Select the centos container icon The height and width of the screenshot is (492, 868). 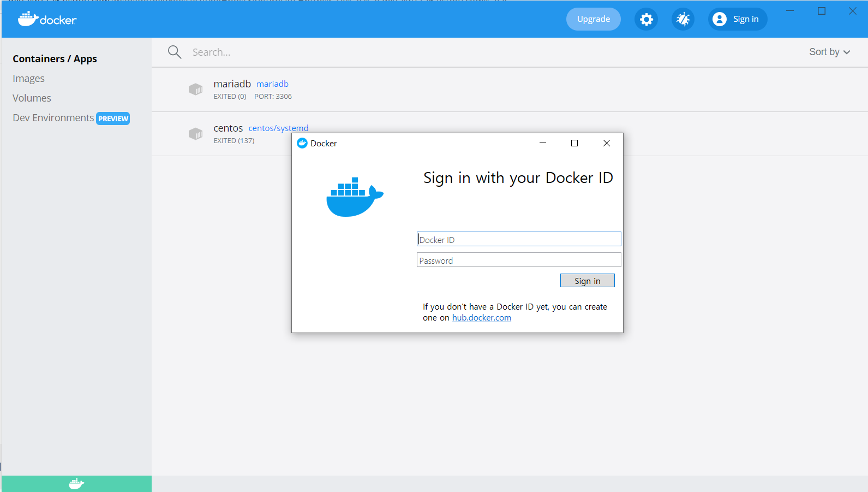pos(195,133)
